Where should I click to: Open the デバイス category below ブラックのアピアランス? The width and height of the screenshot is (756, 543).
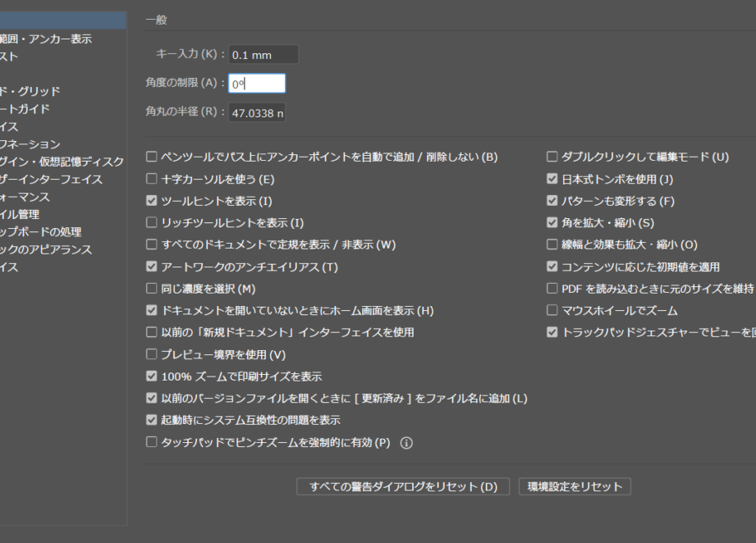tap(9, 267)
